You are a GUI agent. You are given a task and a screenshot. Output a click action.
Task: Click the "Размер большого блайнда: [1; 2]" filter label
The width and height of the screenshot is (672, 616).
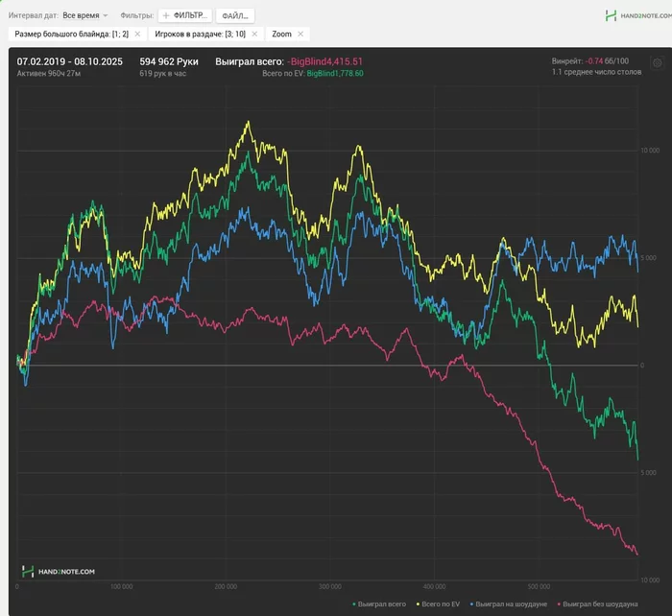72,34
